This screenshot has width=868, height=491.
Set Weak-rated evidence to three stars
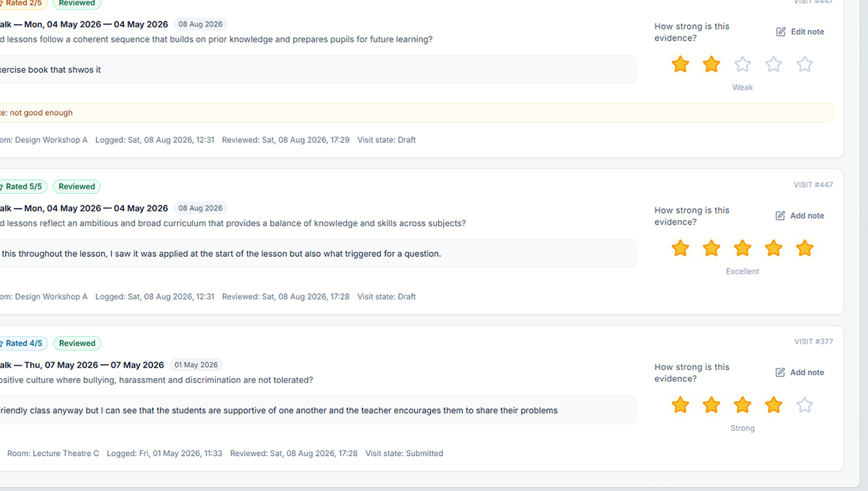[743, 64]
